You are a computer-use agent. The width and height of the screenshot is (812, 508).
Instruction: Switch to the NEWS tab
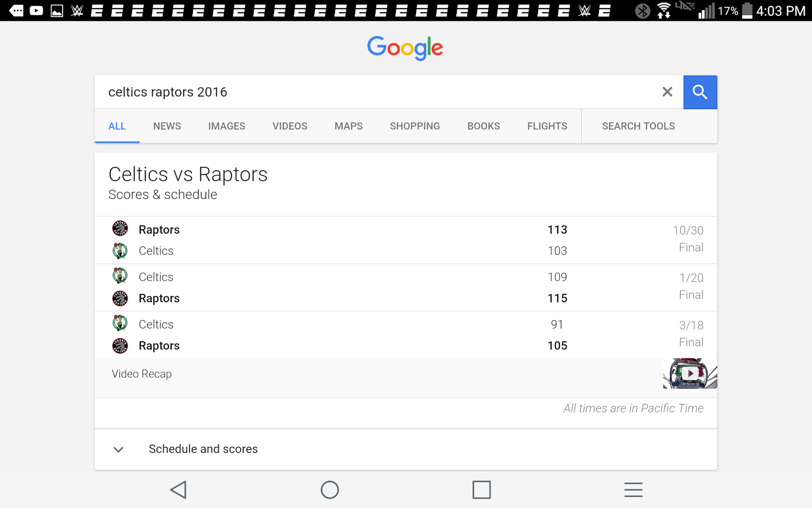click(x=167, y=126)
